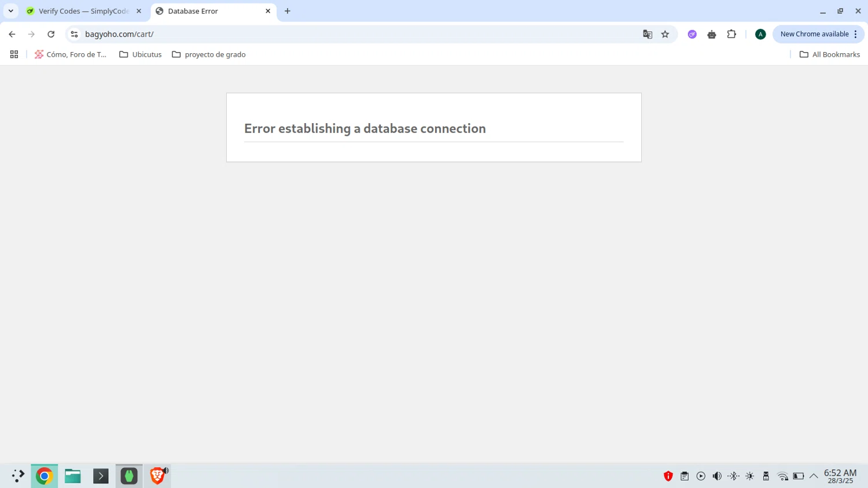Go back to the previous page
The image size is (868, 488).
click(12, 34)
